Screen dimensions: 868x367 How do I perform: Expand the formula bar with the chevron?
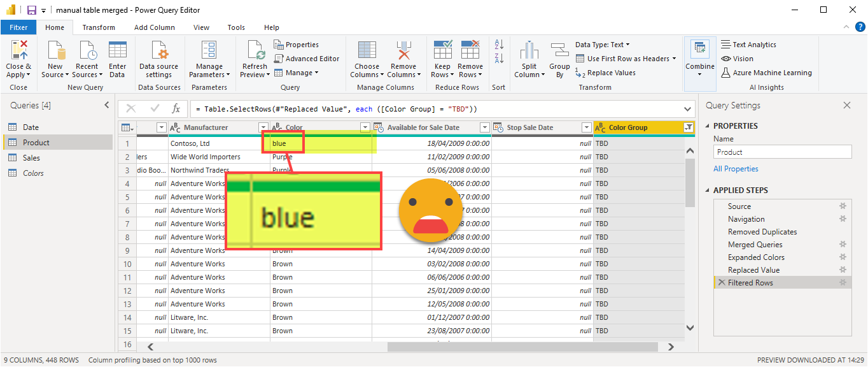point(688,109)
